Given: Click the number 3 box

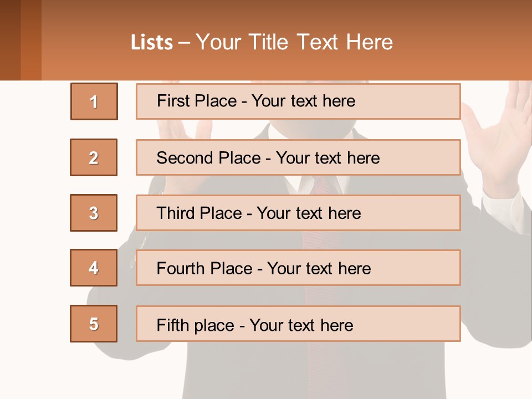Looking at the screenshot, I should point(94,213).
